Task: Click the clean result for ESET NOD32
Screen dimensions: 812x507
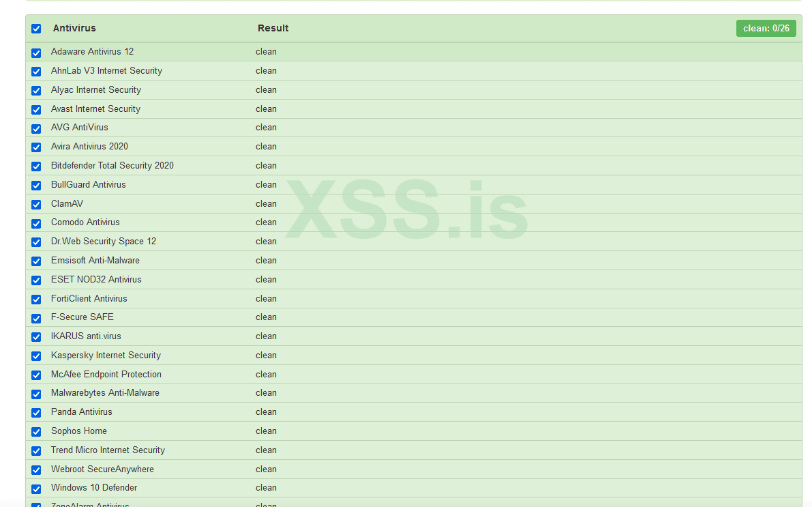Action: point(266,279)
